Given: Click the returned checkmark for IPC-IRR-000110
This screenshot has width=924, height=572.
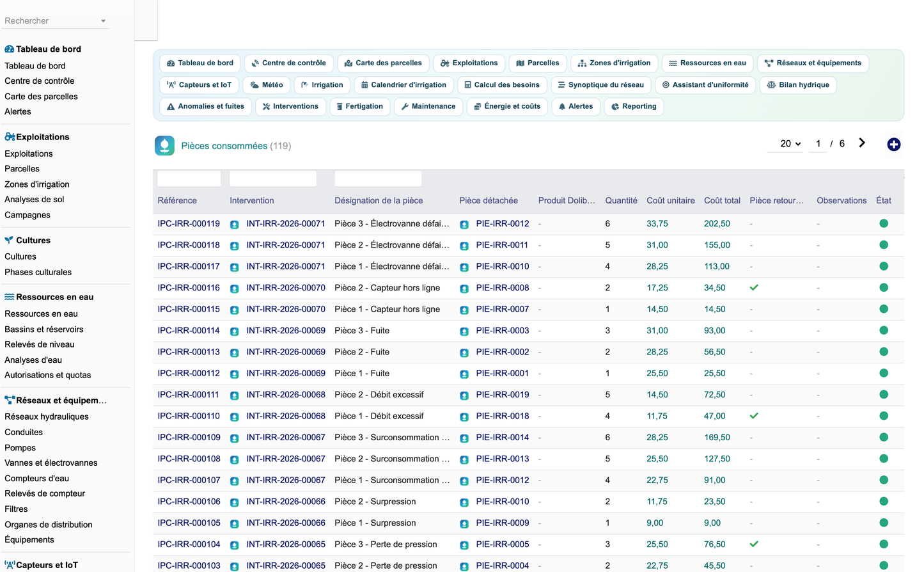Looking at the screenshot, I should click(754, 416).
